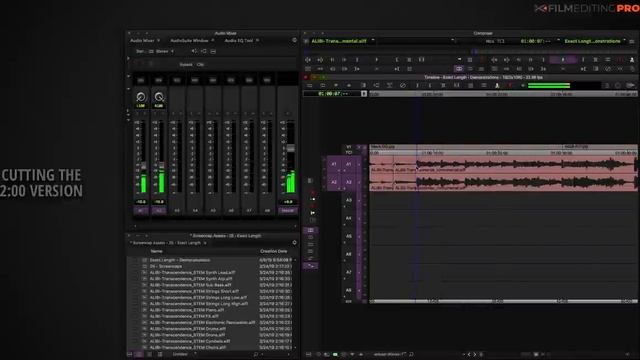Screen dimensions: 640x360
Task: Toggle source track A1 selector in timeline
Action: [334, 164]
